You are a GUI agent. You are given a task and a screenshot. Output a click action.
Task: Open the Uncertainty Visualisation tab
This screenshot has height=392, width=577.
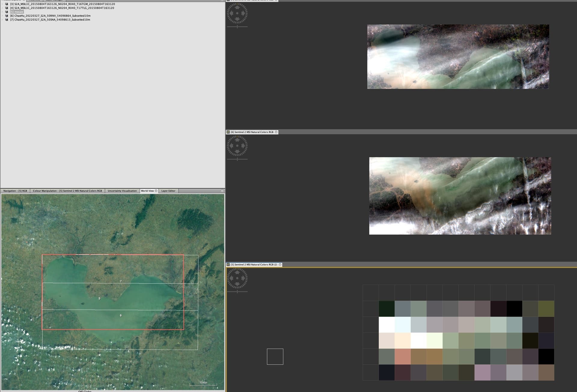[122, 191]
